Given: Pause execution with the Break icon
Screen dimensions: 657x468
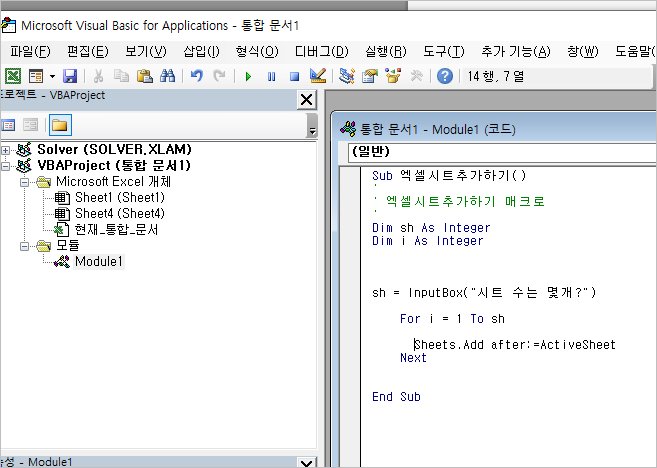Looking at the screenshot, I should point(271,76).
